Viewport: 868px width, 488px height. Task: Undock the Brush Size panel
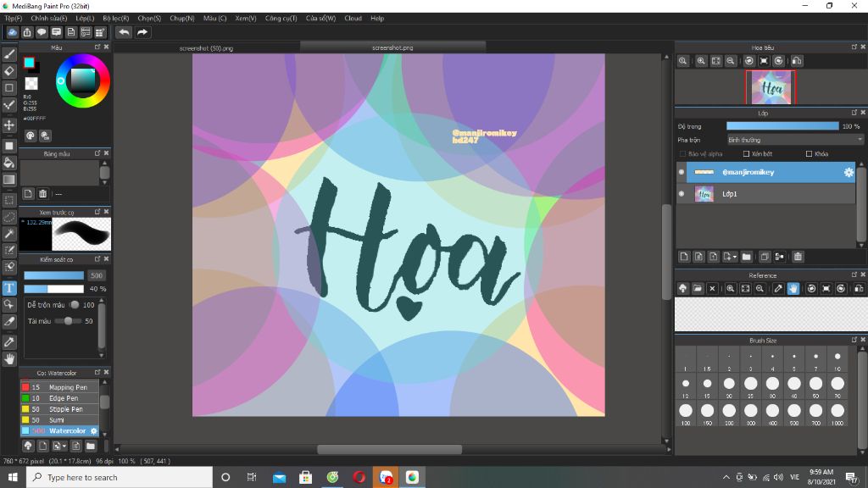[x=854, y=340]
